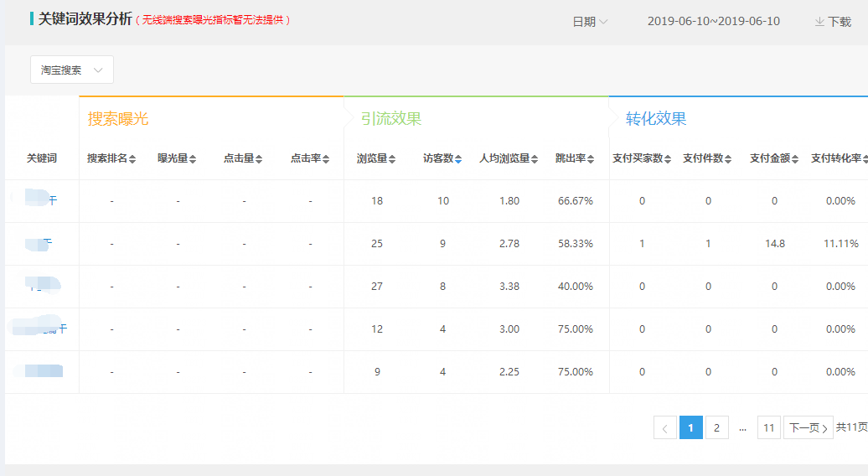Click the 下载 download button
This screenshot has width=868, height=476.
[x=833, y=22]
